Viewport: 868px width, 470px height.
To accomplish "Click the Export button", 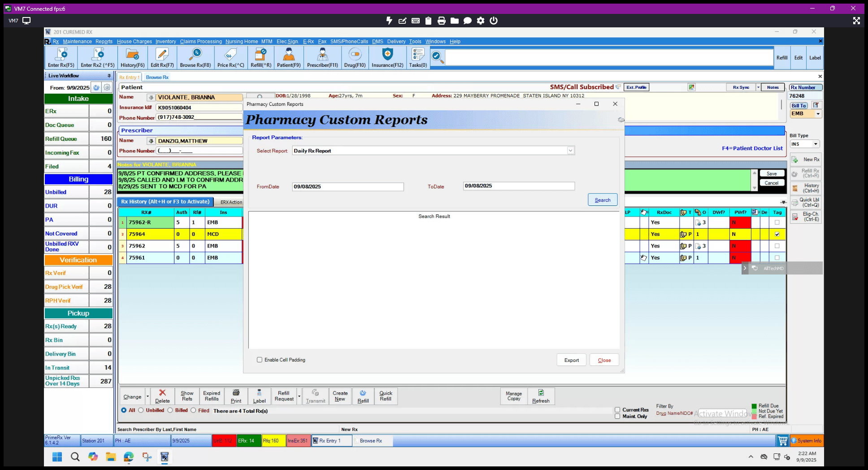I will pyautogui.click(x=572, y=360).
